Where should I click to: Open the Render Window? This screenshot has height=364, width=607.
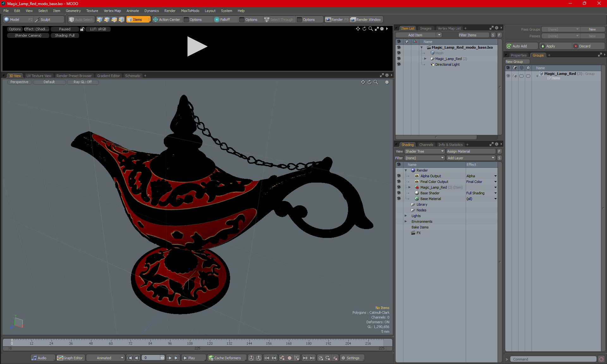point(366,20)
